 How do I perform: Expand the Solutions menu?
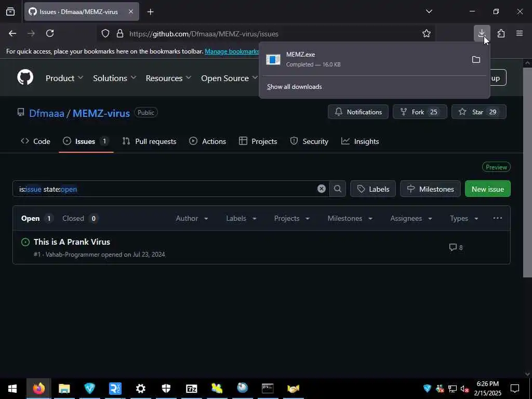tap(114, 78)
